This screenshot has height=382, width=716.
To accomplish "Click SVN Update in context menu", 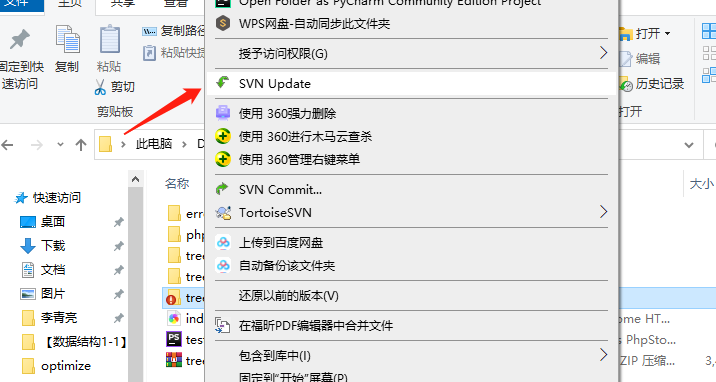I will [x=411, y=84].
